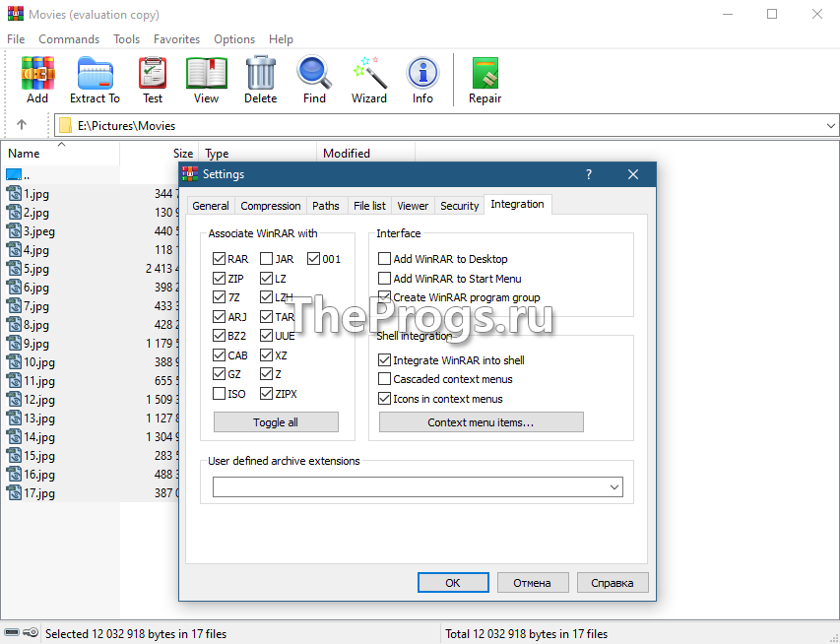Switch to the Viewer tab

click(413, 206)
